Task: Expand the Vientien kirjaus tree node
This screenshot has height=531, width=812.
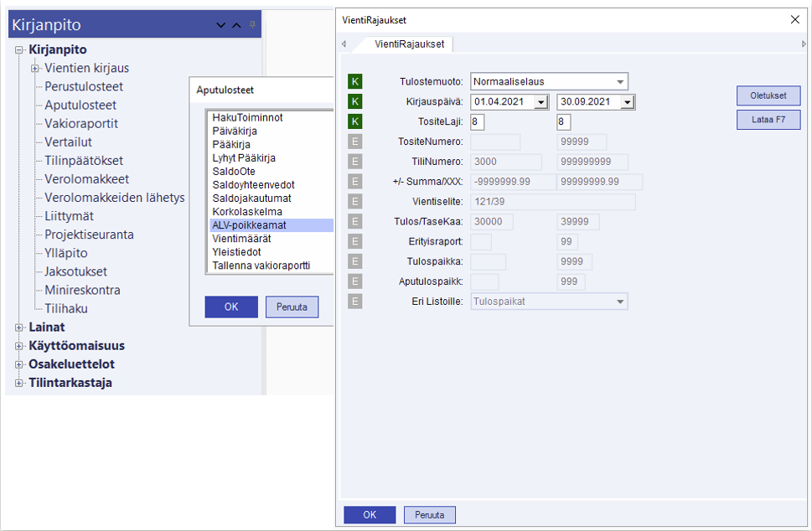Action: (x=35, y=69)
